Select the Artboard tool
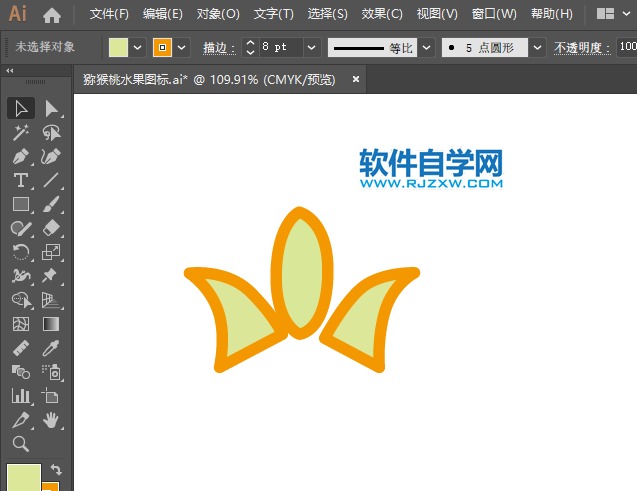Image resolution: width=637 pixels, height=491 pixels. pyautogui.click(x=51, y=396)
